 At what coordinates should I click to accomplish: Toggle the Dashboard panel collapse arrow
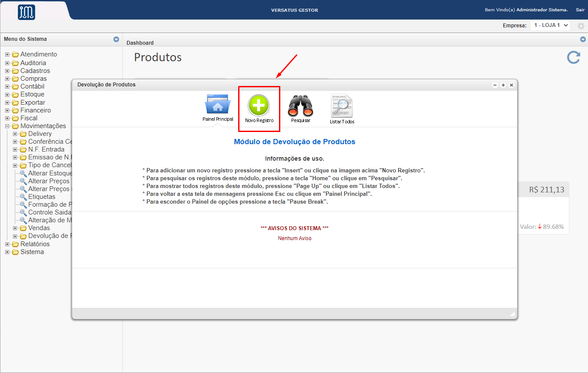[583, 40]
